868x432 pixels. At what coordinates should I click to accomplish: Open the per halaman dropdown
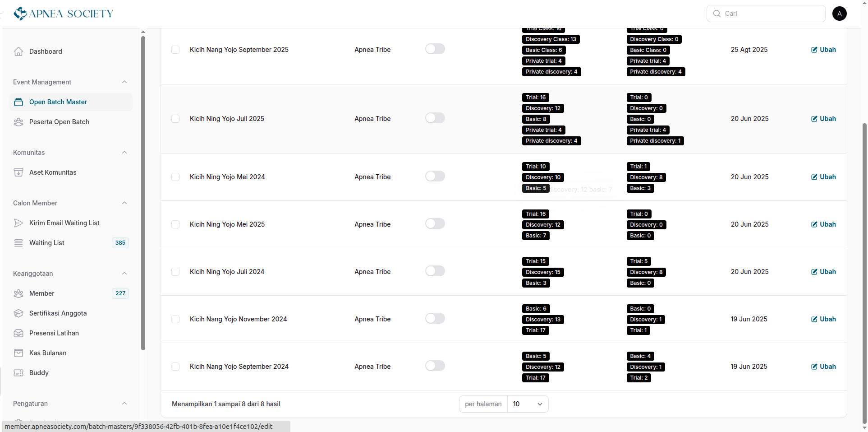pyautogui.click(x=527, y=404)
